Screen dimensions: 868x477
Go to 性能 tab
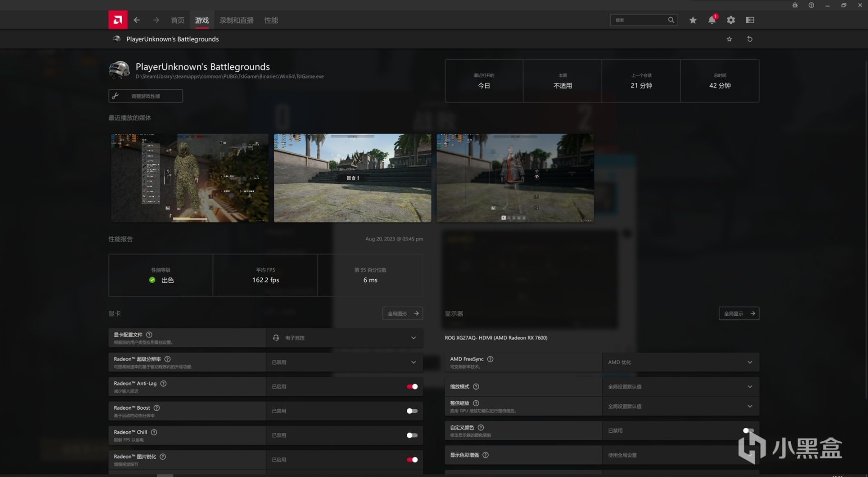(x=271, y=20)
